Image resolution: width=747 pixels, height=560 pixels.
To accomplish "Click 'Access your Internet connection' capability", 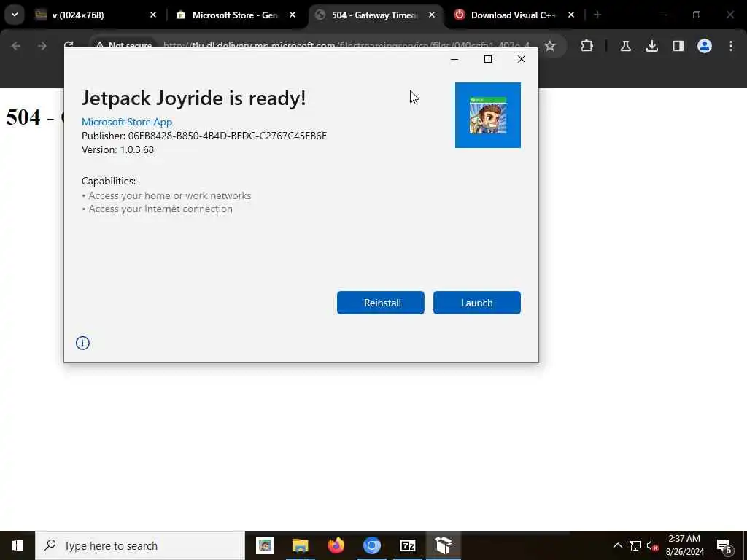I will tap(160, 209).
